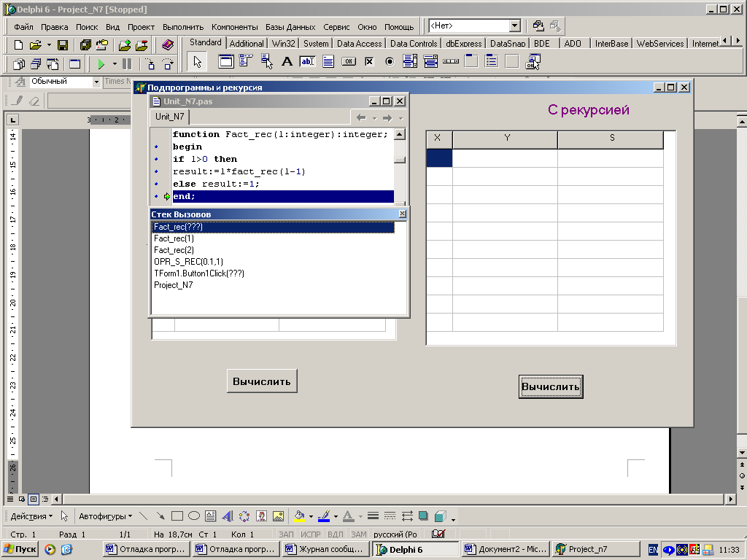Select Project_N7 entry in call stack
This screenshot has width=747, height=560.
tap(273, 285)
